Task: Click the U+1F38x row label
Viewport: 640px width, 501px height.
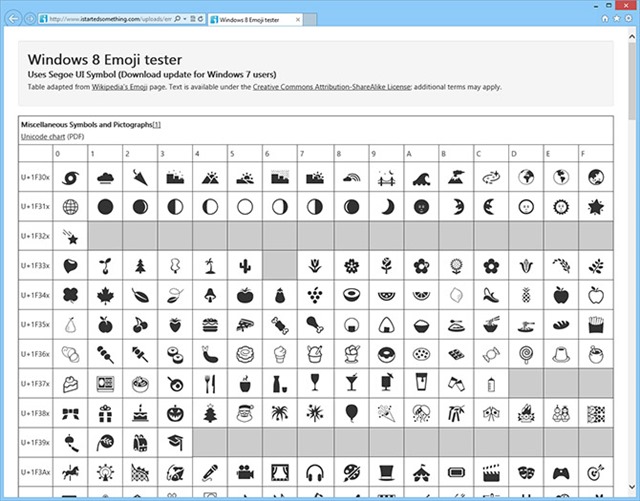Action: click(x=36, y=413)
